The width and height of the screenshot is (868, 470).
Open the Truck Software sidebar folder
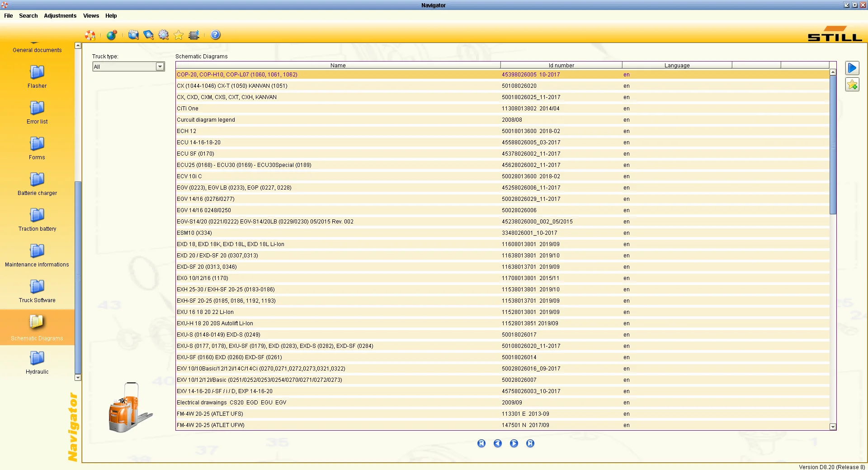tap(37, 291)
